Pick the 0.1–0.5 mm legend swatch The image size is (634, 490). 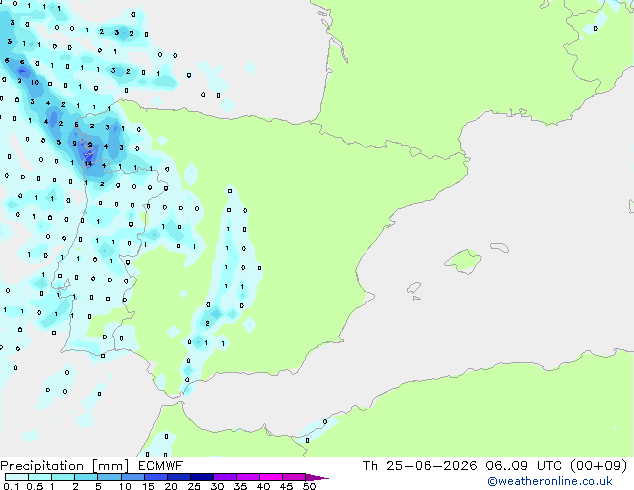(17, 477)
